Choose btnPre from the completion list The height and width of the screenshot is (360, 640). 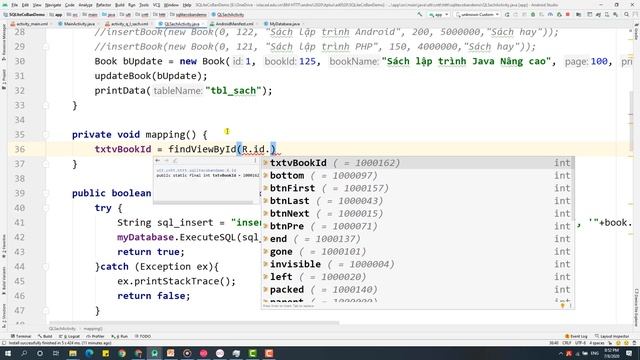418,226
